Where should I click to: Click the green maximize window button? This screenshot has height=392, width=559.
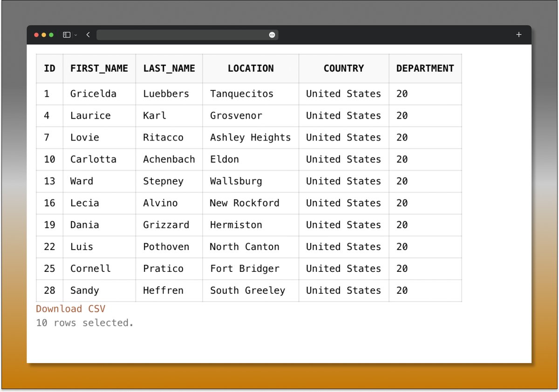click(x=51, y=35)
